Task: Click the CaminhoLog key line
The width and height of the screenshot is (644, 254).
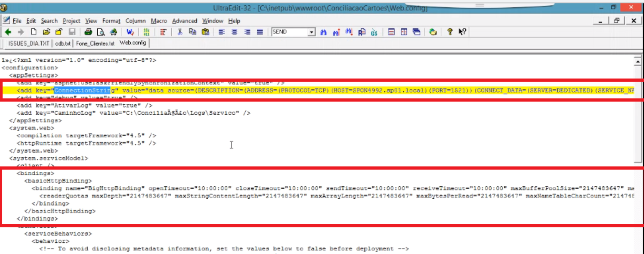Action: tap(134, 113)
